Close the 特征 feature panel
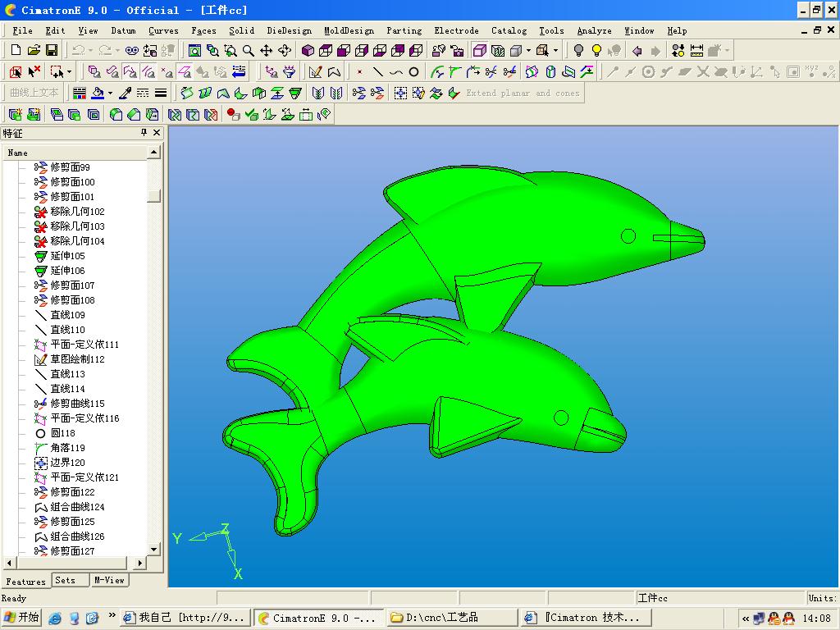840x630 pixels. click(157, 132)
